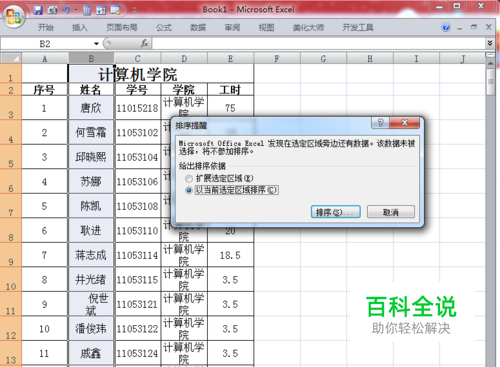Select the cell containing 蒋志成
Screen dimensions: 500x367
click(91, 255)
